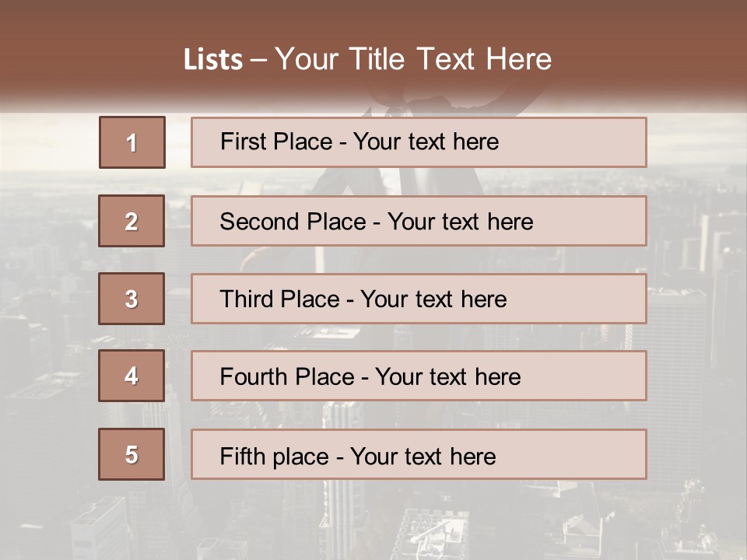Screen dimensions: 747x560
Task: Click the empty background right of the 'Second Place' bar
Action: pos(696,221)
